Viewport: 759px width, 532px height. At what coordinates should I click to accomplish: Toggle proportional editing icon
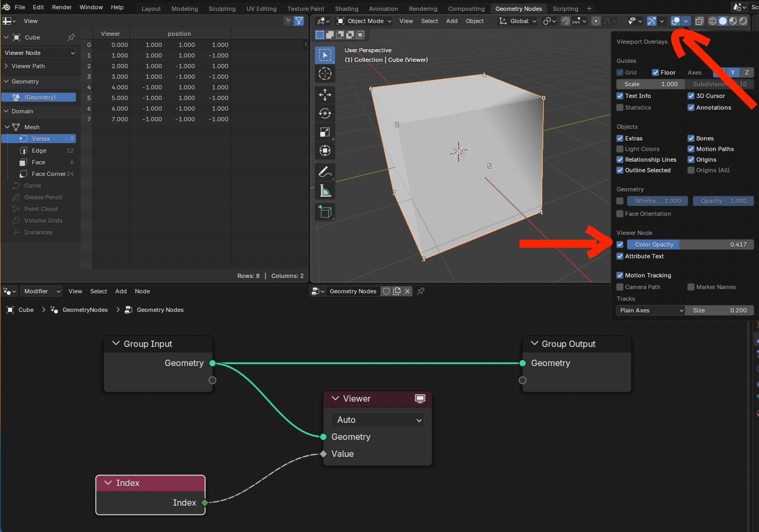coord(596,21)
